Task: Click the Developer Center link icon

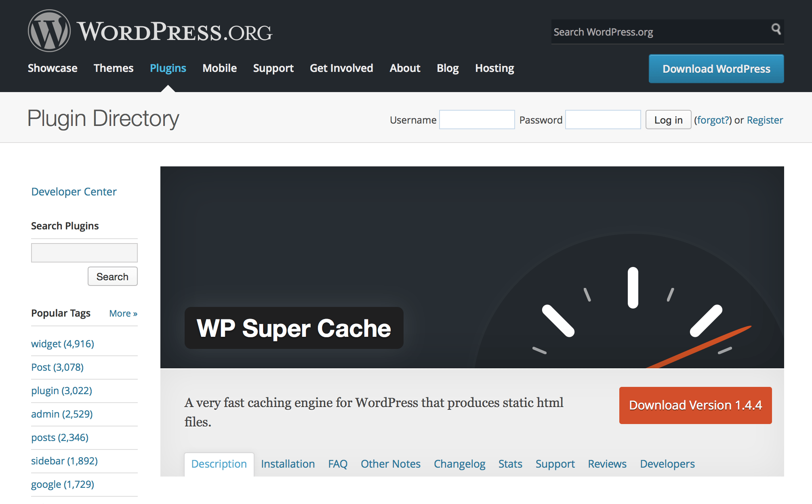Action: [x=74, y=191]
